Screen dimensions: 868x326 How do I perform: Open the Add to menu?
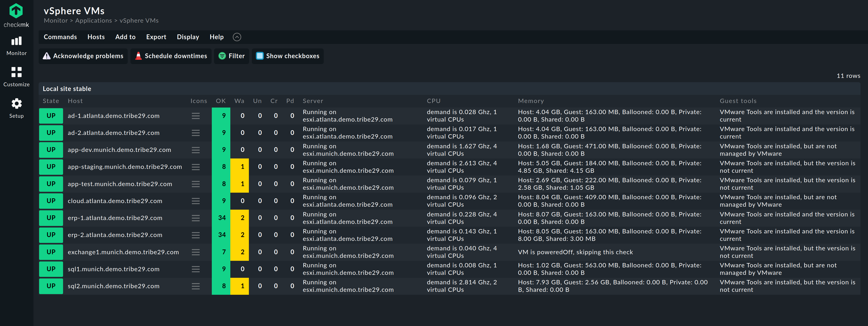click(125, 37)
